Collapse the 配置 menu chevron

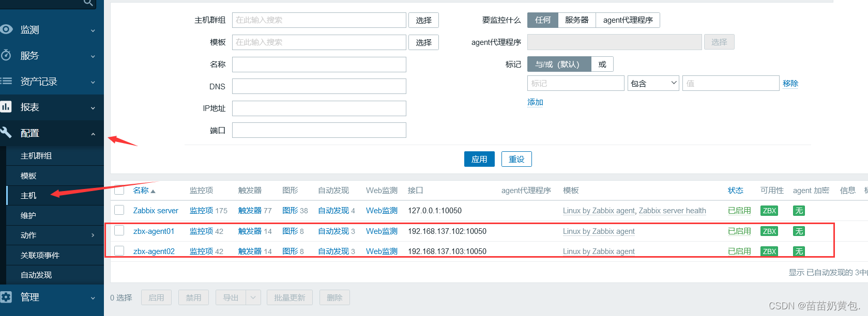(93, 134)
